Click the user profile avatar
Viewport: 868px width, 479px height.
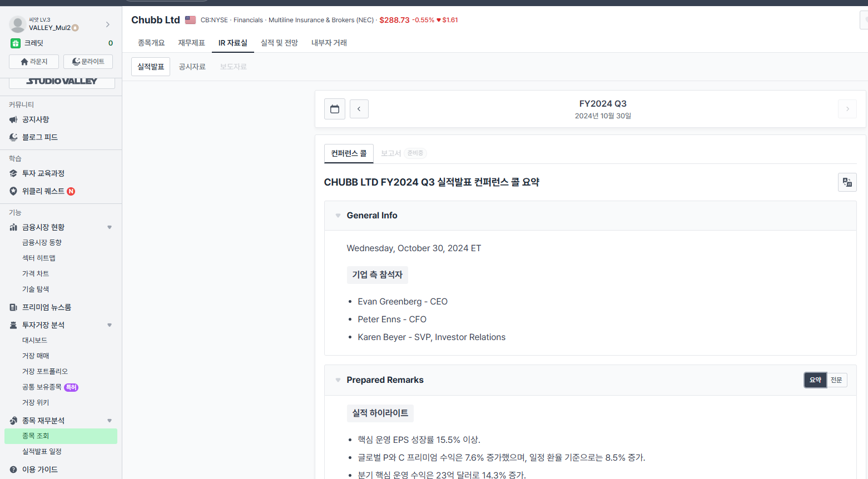click(18, 24)
